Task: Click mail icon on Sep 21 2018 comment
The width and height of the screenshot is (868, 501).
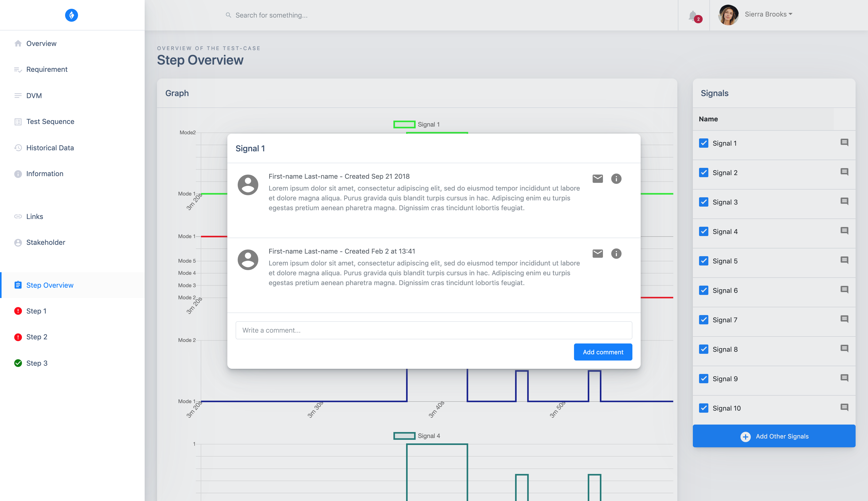Action: click(x=598, y=179)
